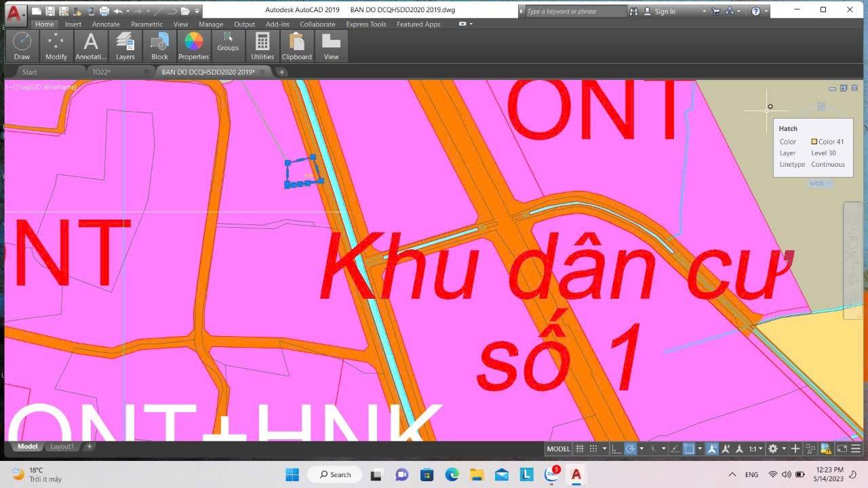The image size is (868, 488).
Task: Click the Hatch Color 41 swatch in tooltip
Action: pos(813,141)
